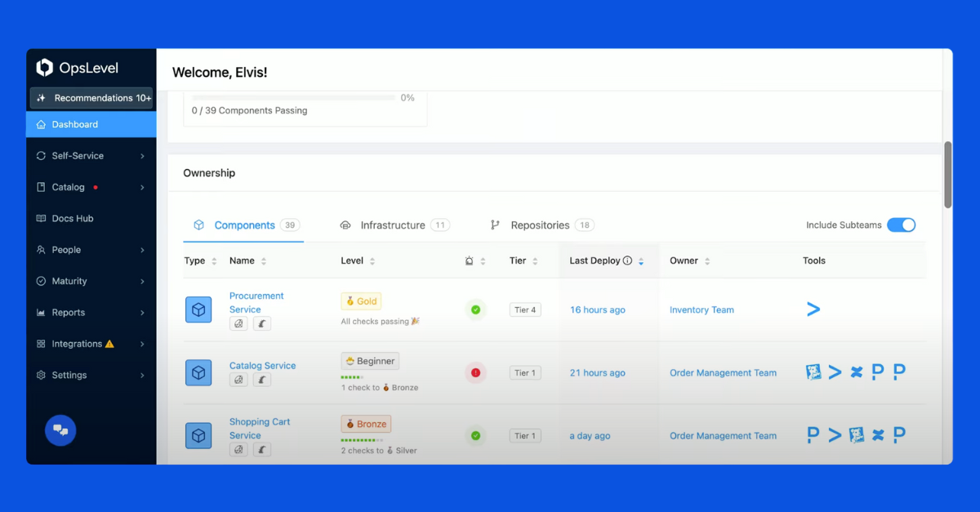Click the branch icon on Repositories tab
Image resolution: width=980 pixels, height=512 pixels.
(495, 225)
